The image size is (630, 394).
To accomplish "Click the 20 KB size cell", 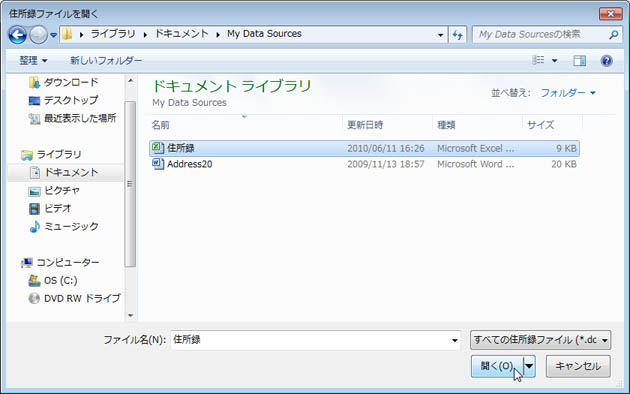I will (x=564, y=164).
